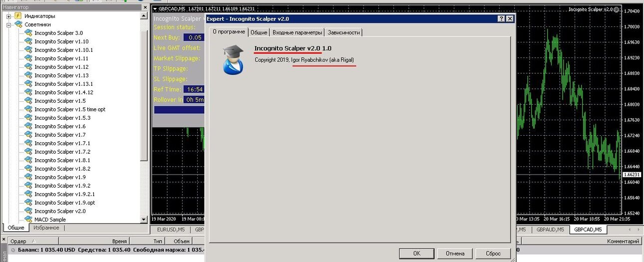Screen dimensions: 644x262
Task: Click the icon beside Incognito Scalper v1.7.1
Action: tap(29, 143)
